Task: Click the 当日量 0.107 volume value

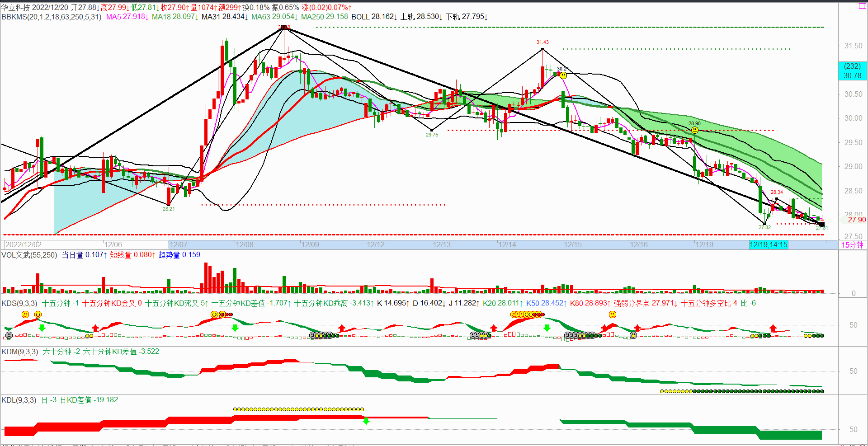Action: pyautogui.click(x=85, y=255)
